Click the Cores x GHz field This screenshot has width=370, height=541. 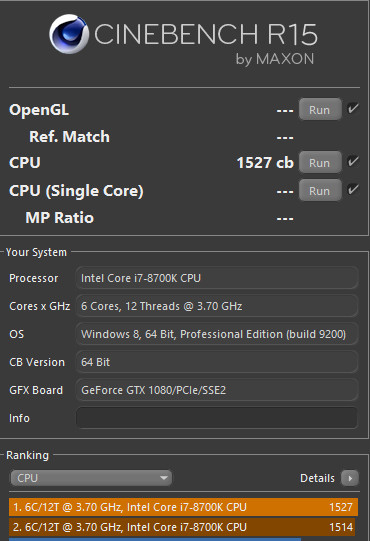tap(217, 306)
